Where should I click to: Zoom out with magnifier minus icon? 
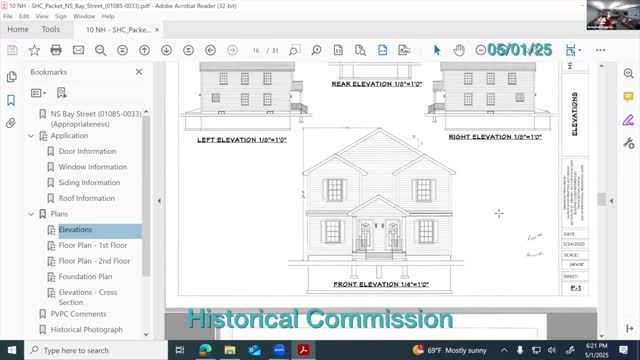100,50
